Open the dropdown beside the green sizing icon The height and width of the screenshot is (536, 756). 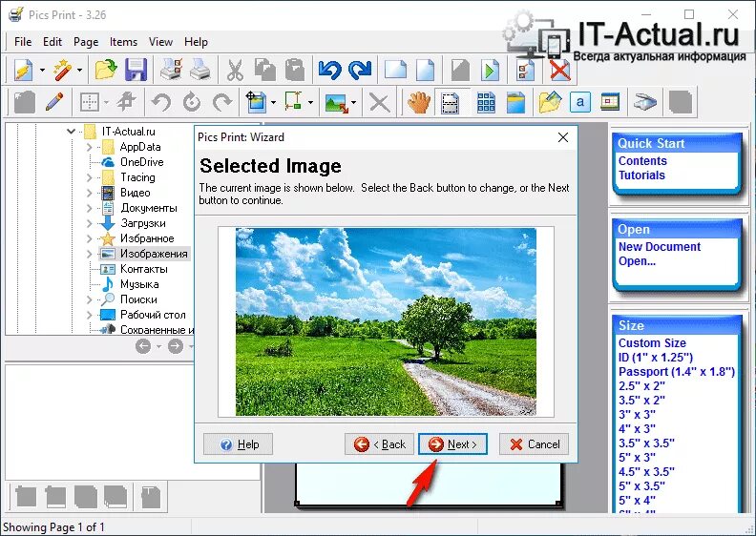(310, 102)
